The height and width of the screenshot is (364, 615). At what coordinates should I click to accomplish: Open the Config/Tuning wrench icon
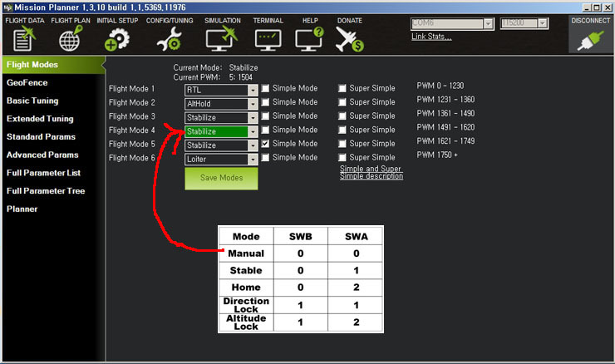[x=169, y=39]
